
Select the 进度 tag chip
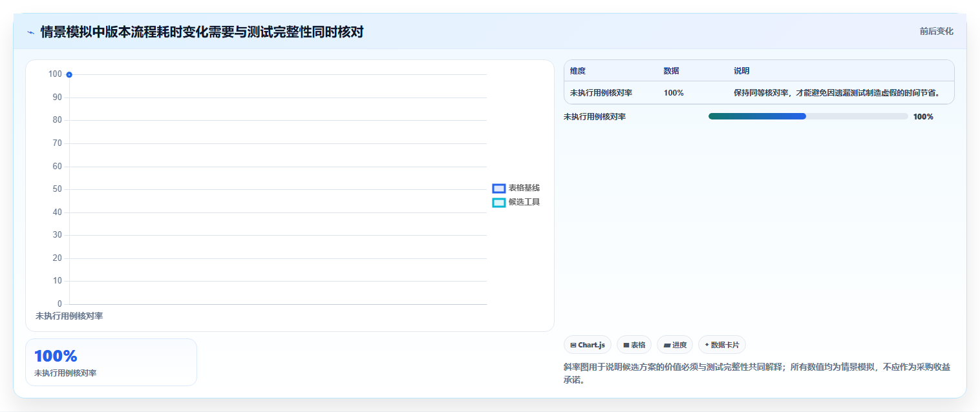click(675, 345)
